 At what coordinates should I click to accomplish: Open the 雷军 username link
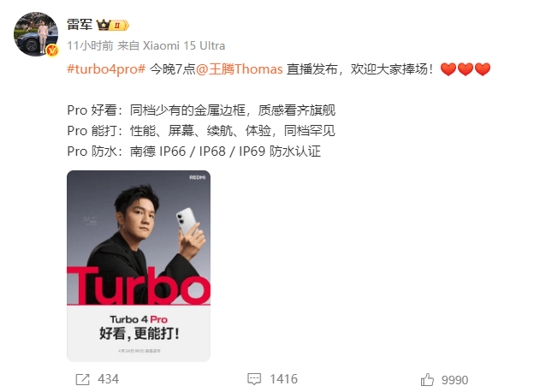(80, 25)
